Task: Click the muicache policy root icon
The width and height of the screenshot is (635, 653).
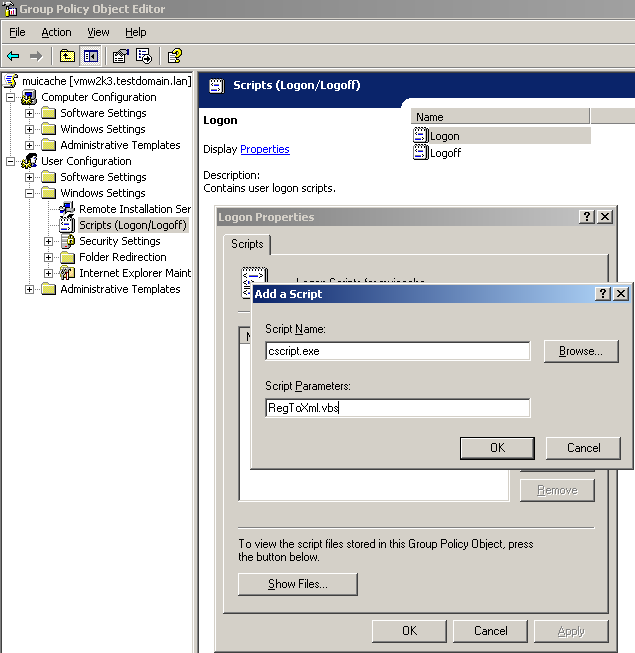Action: click(11, 81)
